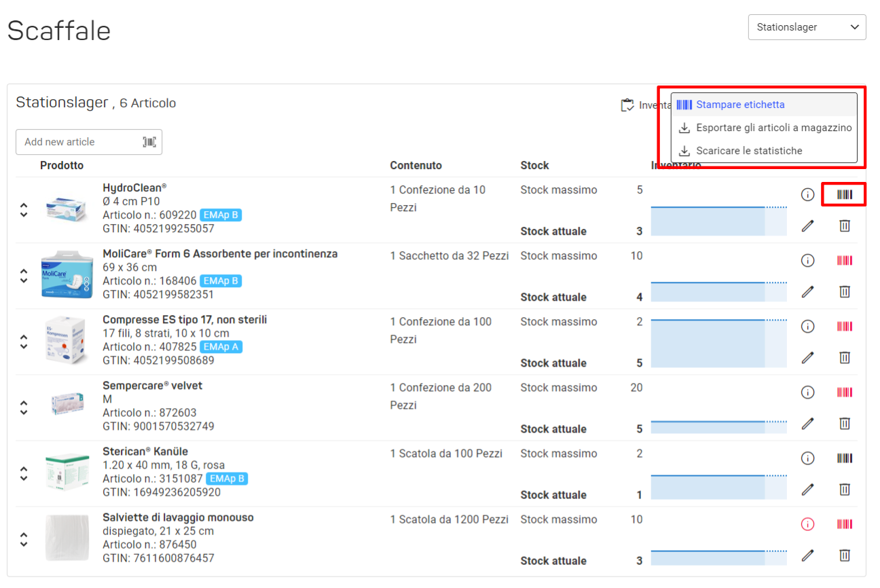
Task: Click barcode scan icon in Add new article field
Action: pyautogui.click(x=149, y=142)
